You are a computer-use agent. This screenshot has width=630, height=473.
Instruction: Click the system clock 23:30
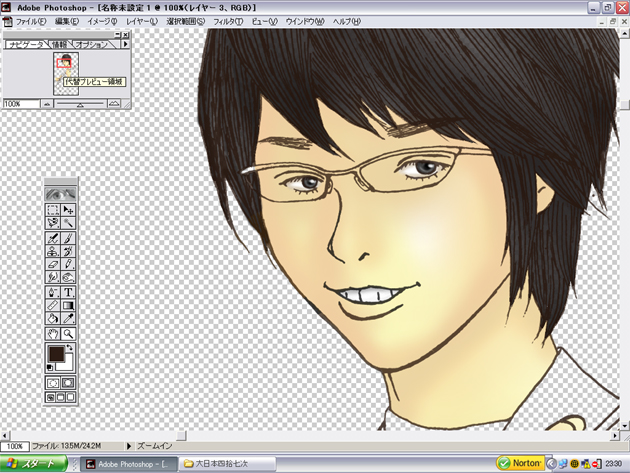point(614,464)
